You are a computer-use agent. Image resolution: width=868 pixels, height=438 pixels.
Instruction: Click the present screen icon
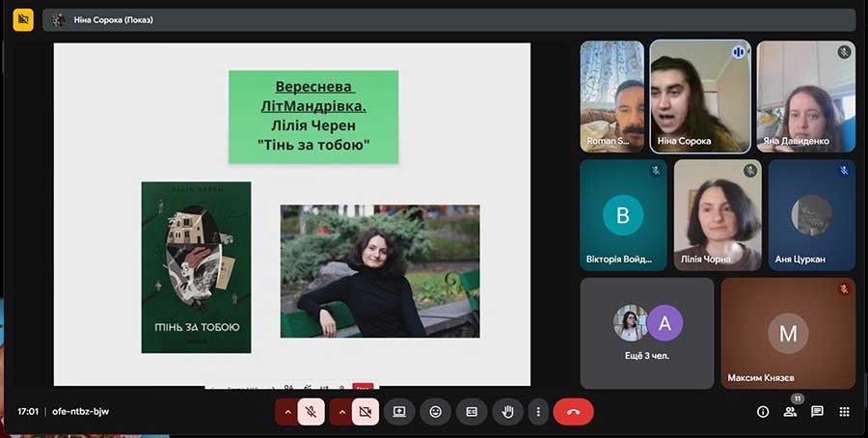point(399,412)
